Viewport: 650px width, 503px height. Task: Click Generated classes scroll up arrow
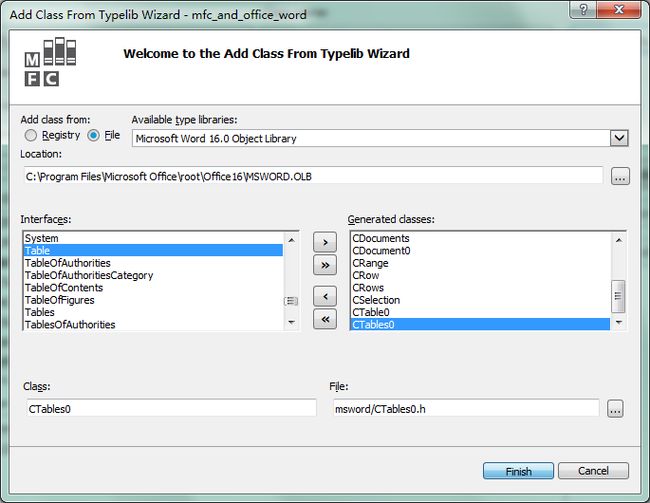coord(618,240)
